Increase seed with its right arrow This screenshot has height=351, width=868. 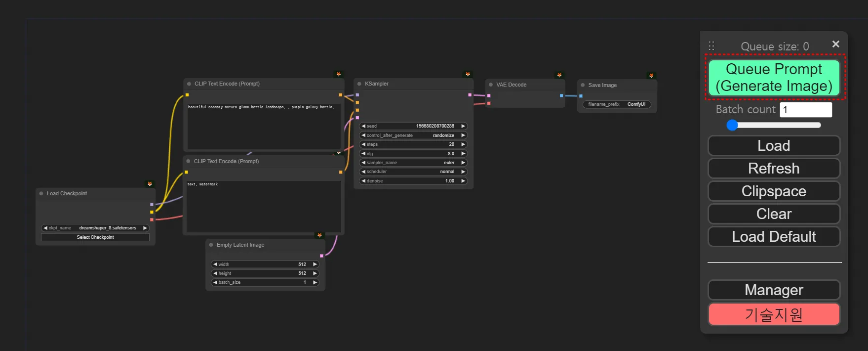point(463,126)
